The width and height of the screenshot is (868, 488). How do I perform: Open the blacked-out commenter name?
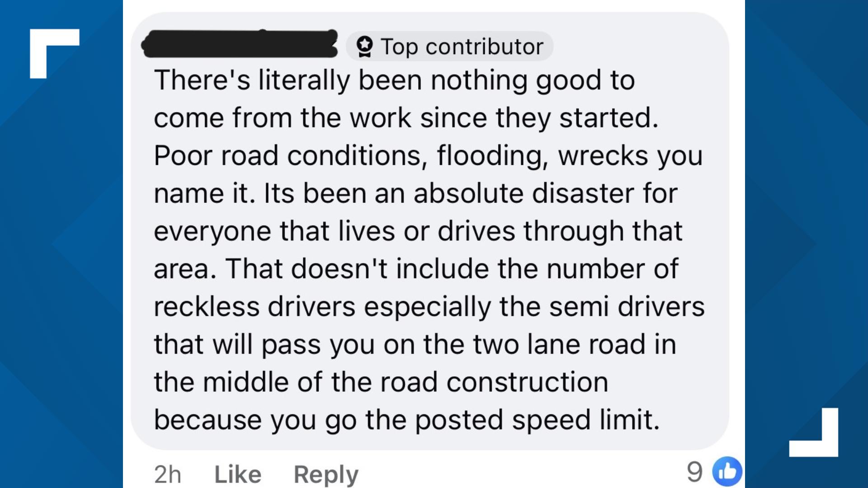click(x=240, y=44)
